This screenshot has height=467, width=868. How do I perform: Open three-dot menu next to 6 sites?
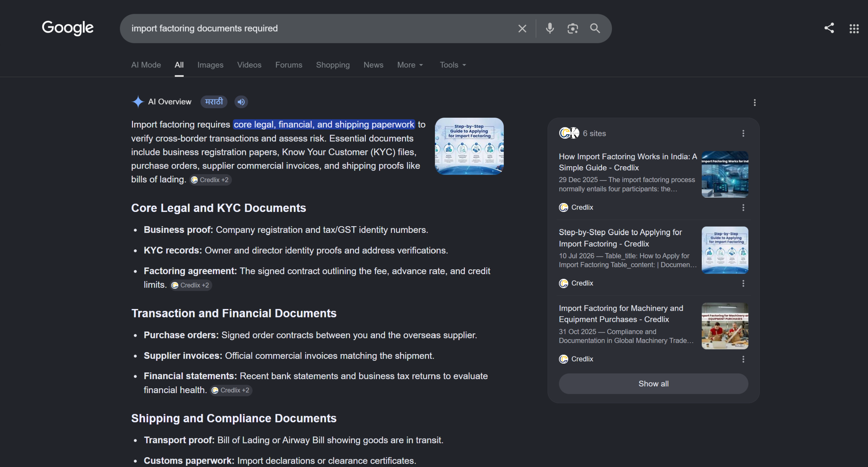coord(743,133)
